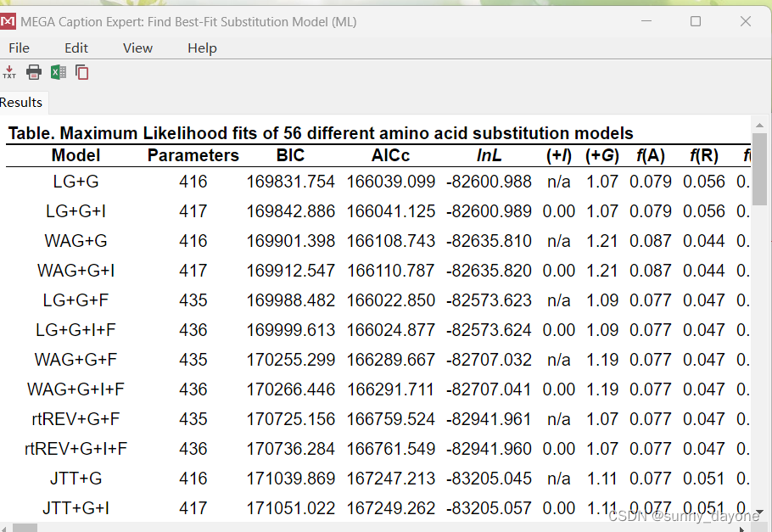Click the Model column header
Viewport: 772px width, 532px height.
(76, 155)
